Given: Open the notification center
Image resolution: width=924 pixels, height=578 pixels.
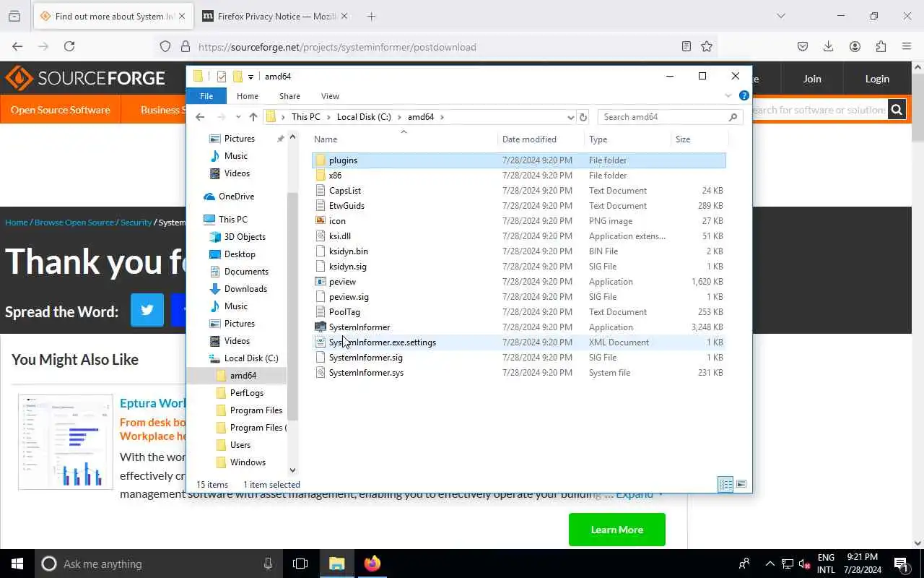Looking at the screenshot, I should coord(901,564).
